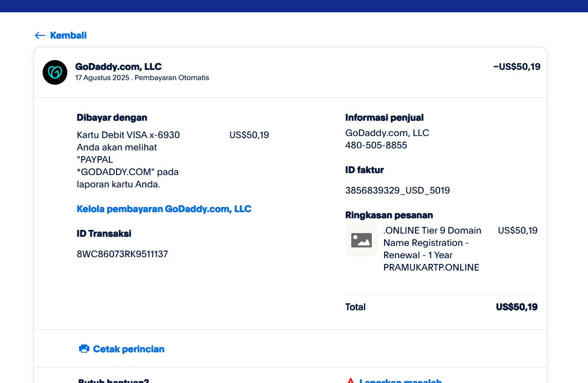Click the GoDaddy logo icon

click(x=55, y=72)
